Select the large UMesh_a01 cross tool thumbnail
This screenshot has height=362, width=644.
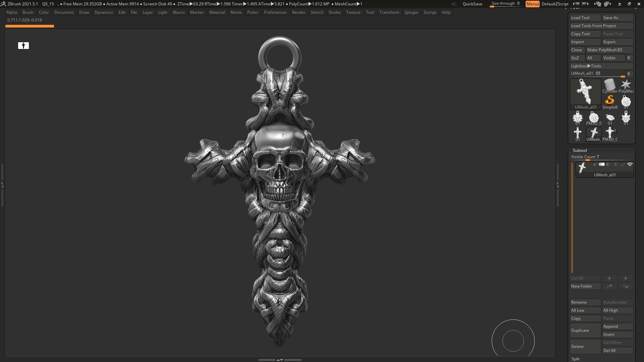coord(586,94)
